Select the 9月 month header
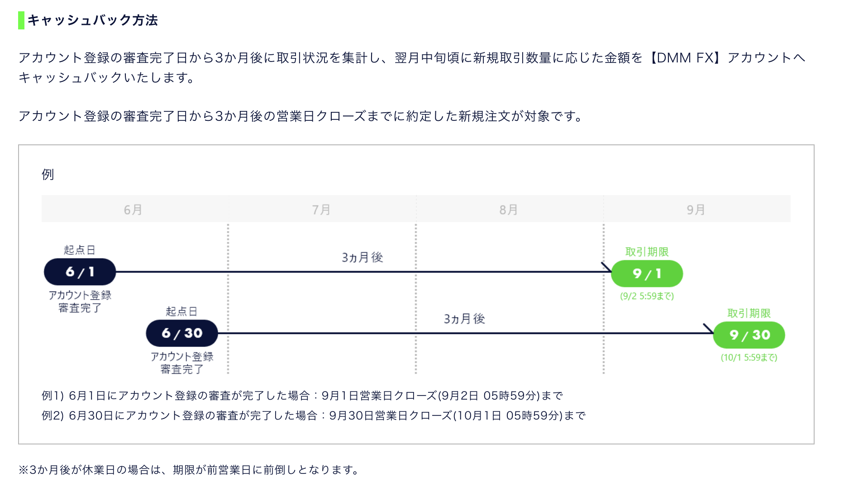Viewport: 868px width, 487px height. coord(696,210)
